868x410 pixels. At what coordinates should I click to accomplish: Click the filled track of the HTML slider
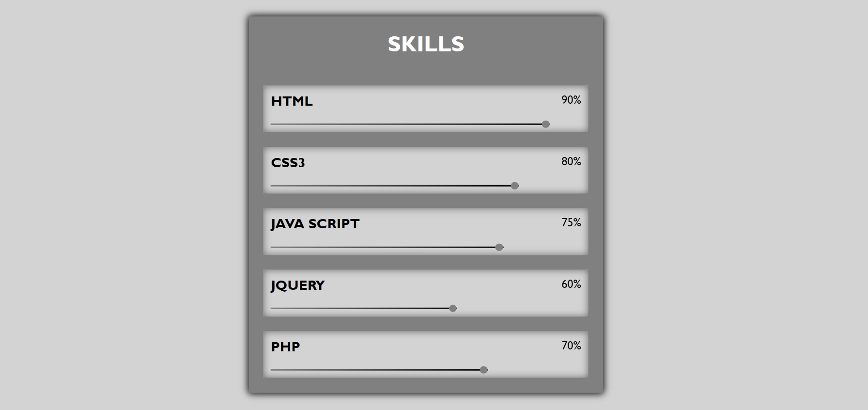click(407, 124)
